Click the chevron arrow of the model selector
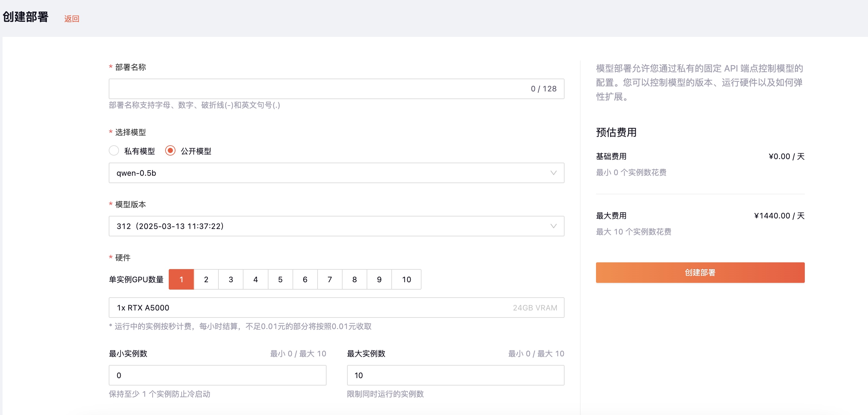 [553, 173]
